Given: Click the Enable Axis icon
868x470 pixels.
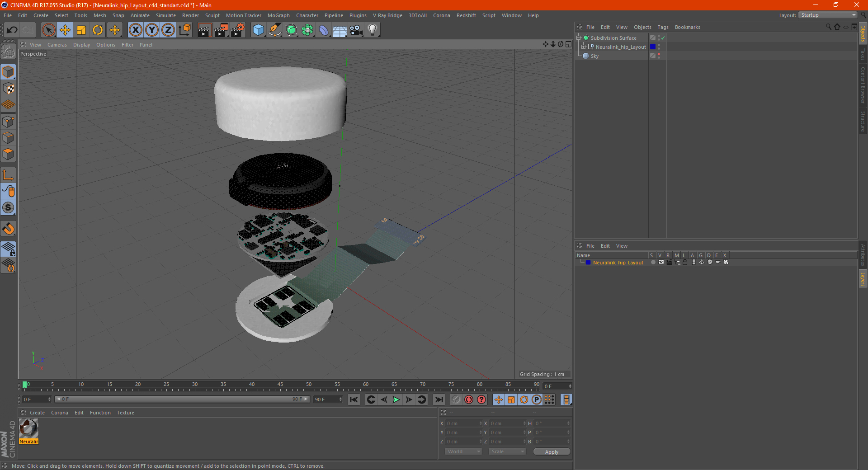Looking at the screenshot, I should (x=8, y=175).
